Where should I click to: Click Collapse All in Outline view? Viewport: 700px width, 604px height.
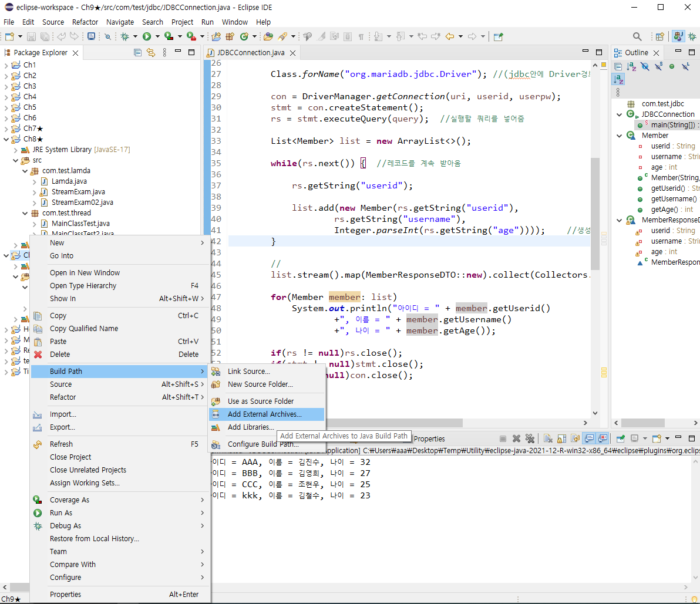point(618,67)
